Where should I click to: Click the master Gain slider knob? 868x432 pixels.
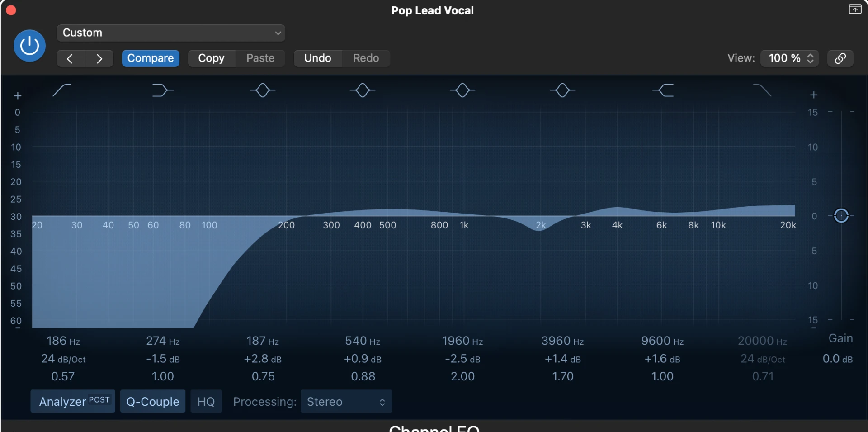[841, 216]
